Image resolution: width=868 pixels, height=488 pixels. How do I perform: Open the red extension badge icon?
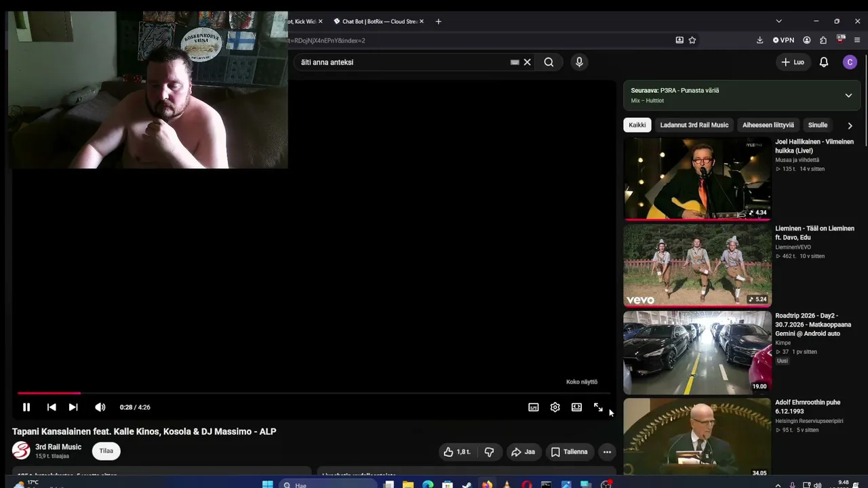point(841,39)
